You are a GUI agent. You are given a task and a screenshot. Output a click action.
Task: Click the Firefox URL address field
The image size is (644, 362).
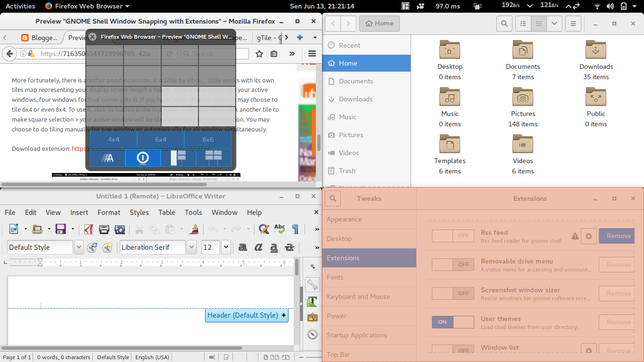tap(95, 54)
